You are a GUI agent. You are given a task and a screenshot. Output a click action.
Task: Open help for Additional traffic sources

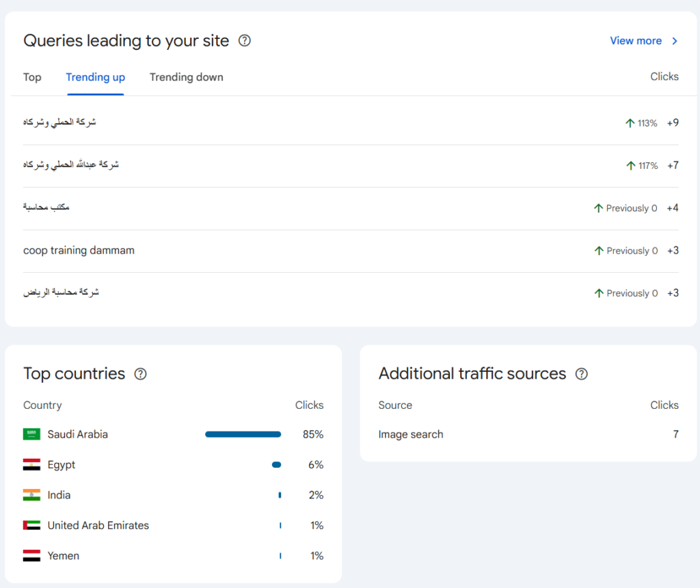(581, 374)
